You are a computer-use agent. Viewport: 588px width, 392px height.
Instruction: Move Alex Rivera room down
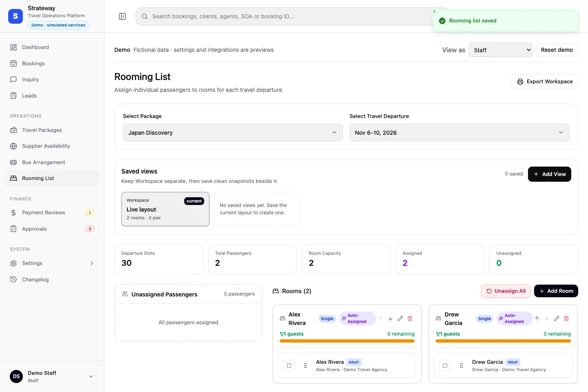pyautogui.click(x=390, y=318)
